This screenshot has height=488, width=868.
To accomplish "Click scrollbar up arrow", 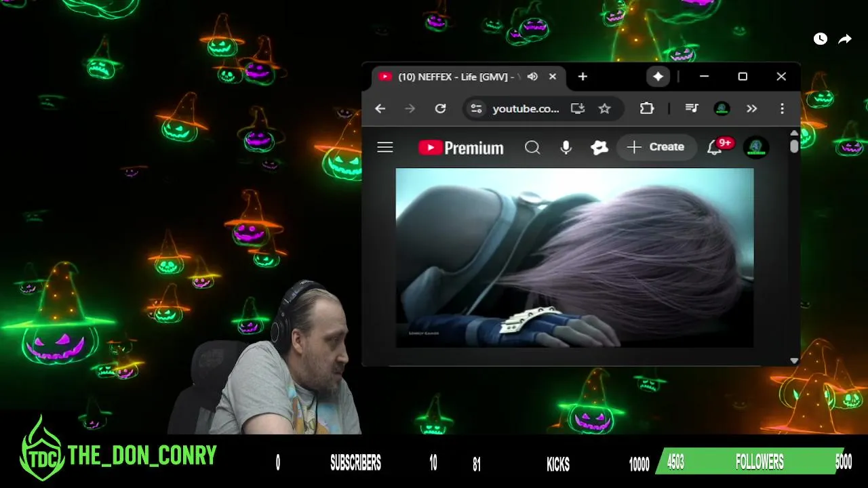I will [794, 133].
